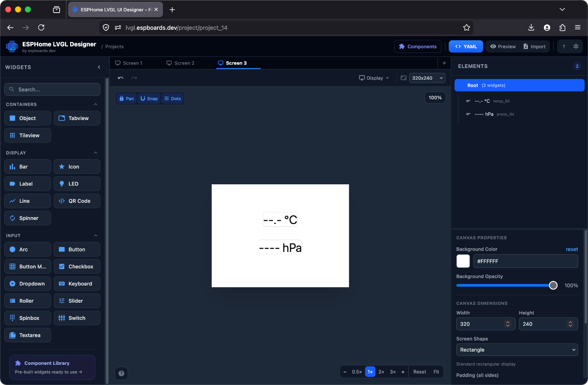Click the redo arrow icon
The image size is (588, 385).
[x=134, y=78]
